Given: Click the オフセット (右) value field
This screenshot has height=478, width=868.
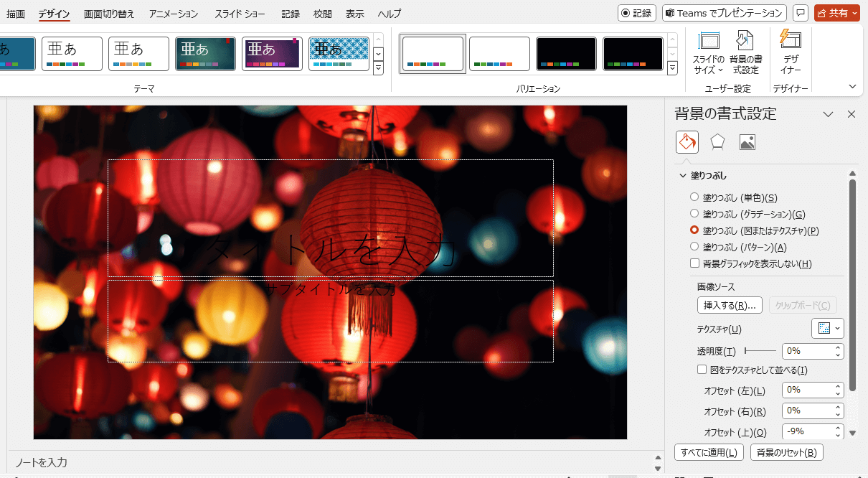Looking at the screenshot, I should 807,411.
